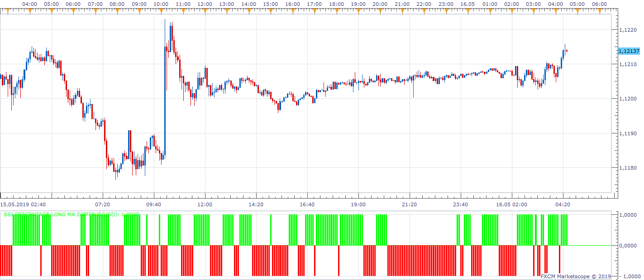644x280 pixels.
Task: Click the orange marker under 07:00
Action: pos(95,10)
